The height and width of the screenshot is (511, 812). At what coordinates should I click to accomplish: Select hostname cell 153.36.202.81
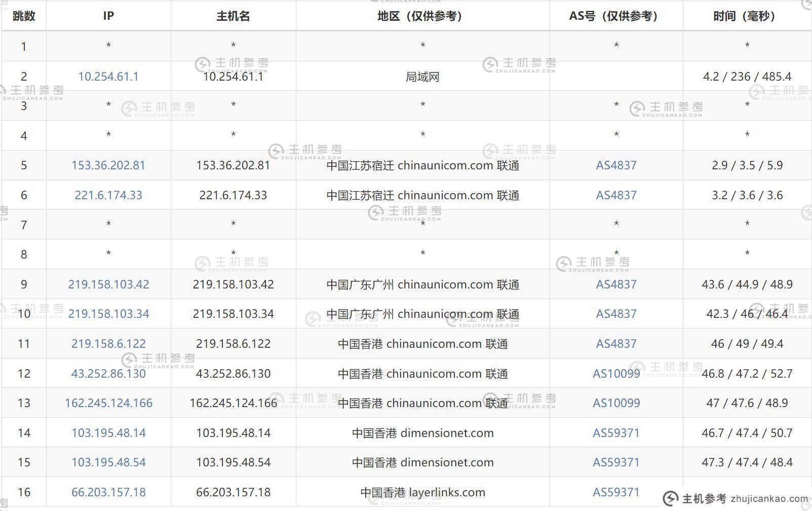pos(233,165)
